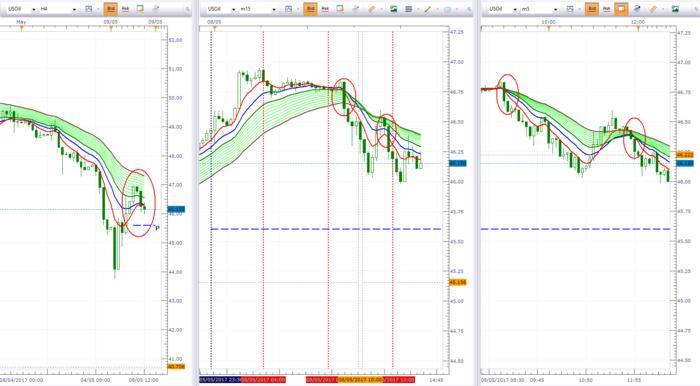The width and height of the screenshot is (700, 386).
Task: Open the line drawing tool dropdown arrow
Action: point(437,9)
